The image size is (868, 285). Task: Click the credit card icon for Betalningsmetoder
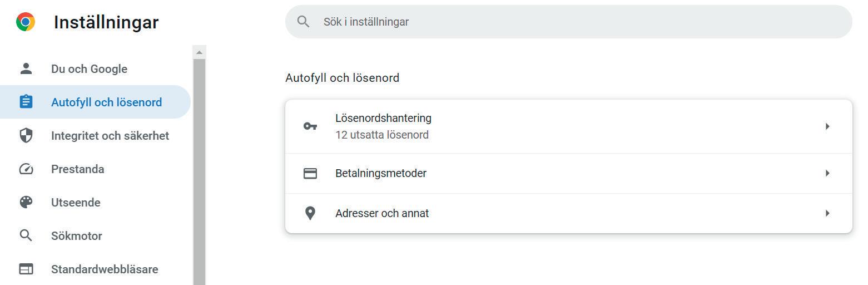tap(310, 173)
